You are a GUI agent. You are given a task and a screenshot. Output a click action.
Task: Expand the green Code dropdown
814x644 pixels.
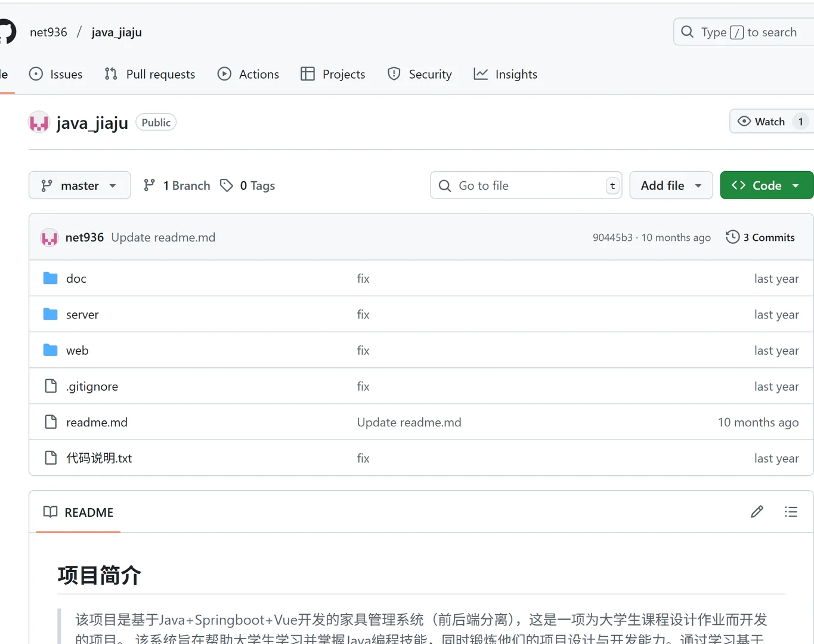pos(766,185)
